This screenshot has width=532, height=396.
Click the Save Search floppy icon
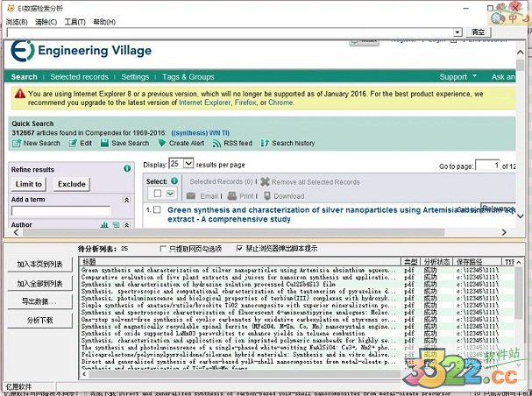105,143
